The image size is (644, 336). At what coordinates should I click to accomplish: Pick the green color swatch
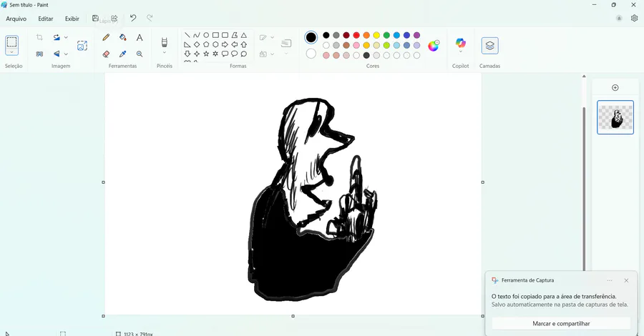(386, 35)
